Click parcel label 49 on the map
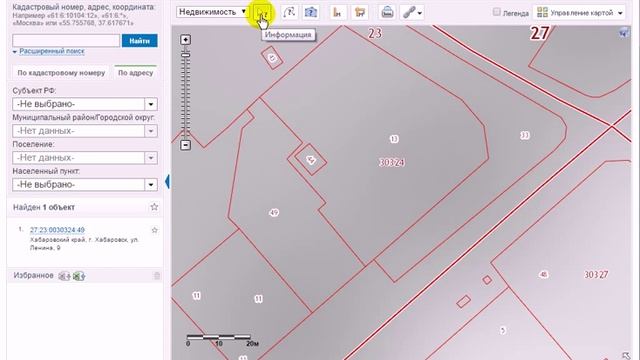The width and height of the screenshot is (640, 360). click(x=274, y=213)
